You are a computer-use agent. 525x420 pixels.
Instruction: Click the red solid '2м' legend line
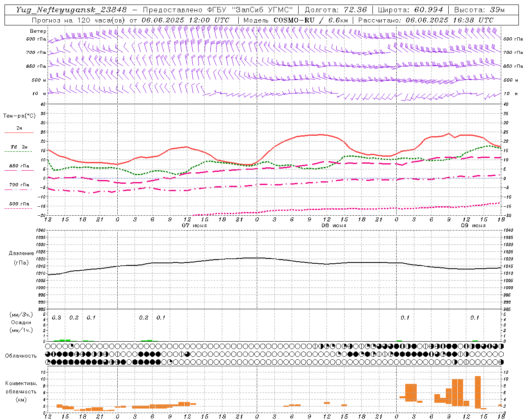click(19, 133)
